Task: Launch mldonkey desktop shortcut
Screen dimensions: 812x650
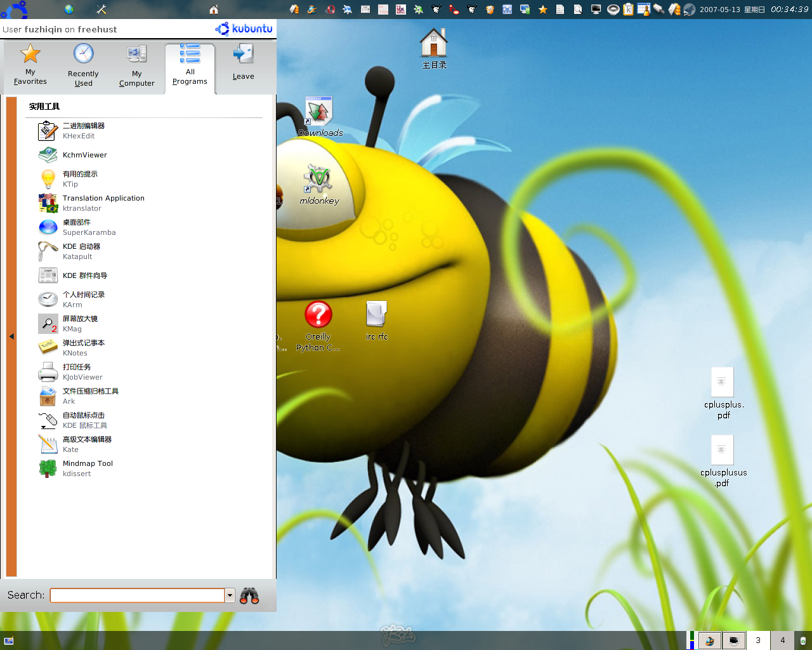Action: click(x=319, y=185)
